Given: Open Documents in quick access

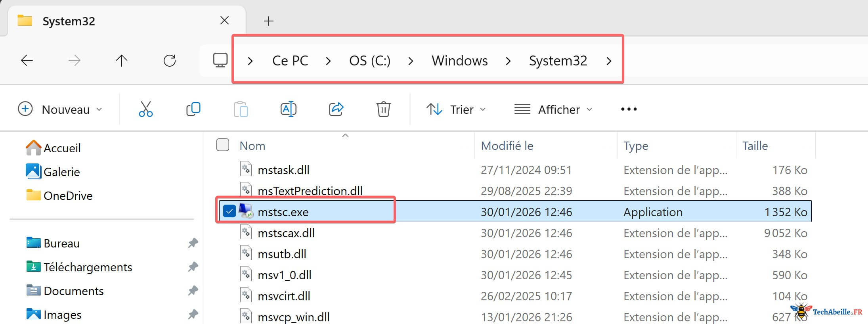Looking at the screenshot, I should 65,291.
